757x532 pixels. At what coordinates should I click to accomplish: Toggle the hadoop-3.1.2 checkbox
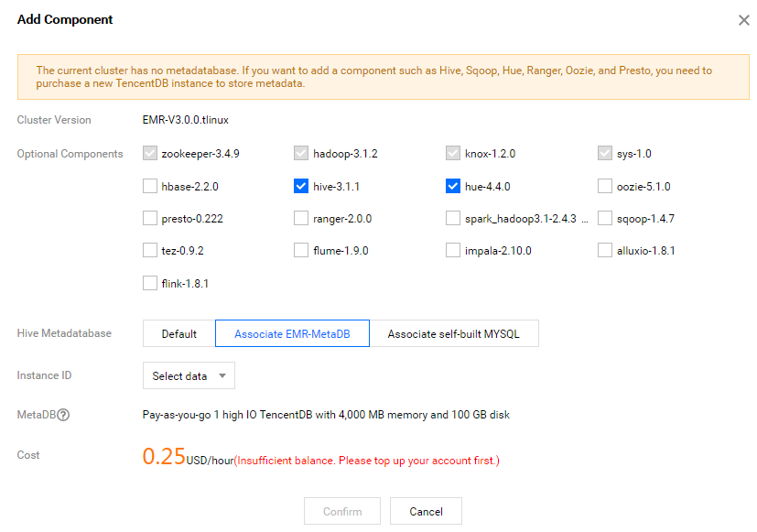coord(301,154)
